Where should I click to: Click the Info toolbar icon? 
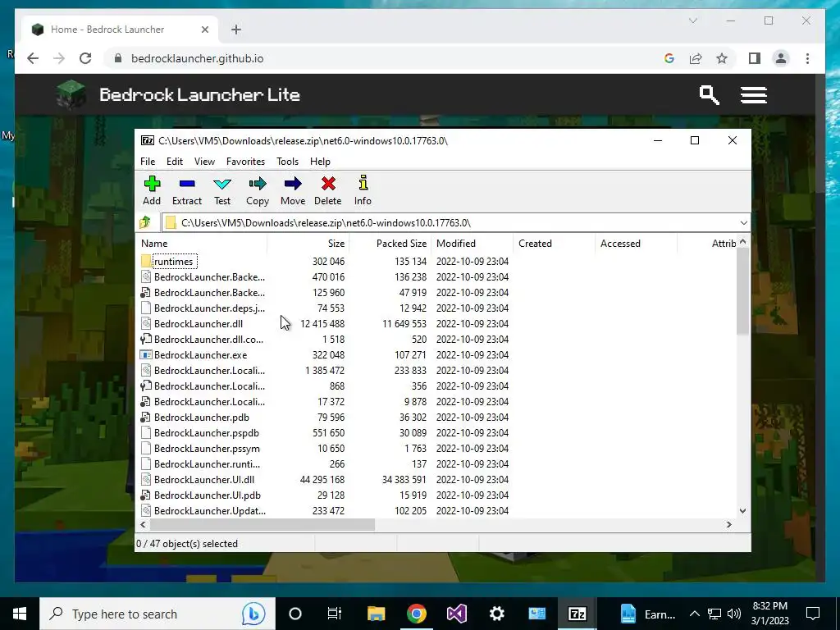[x=363, y=183]
